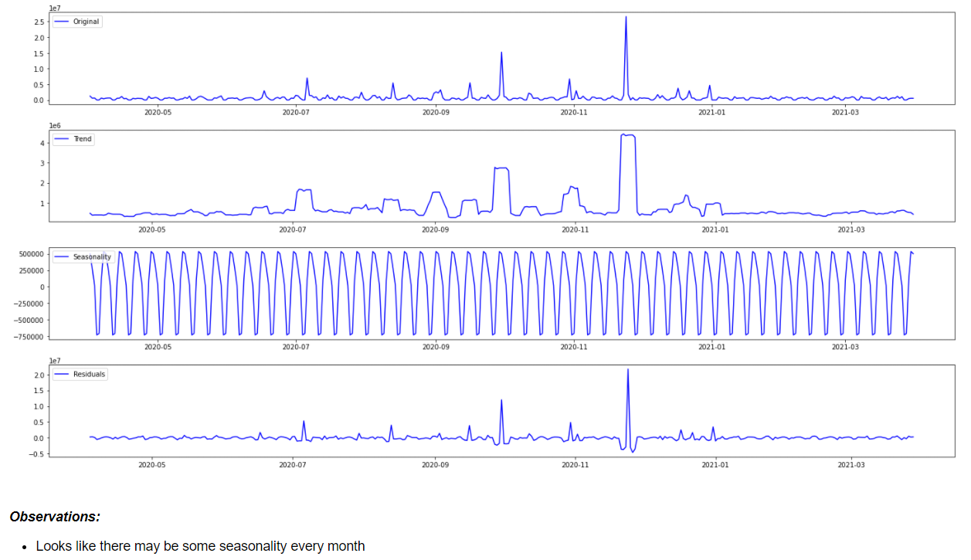
Task: Click the 1e6 scale label above the Trend plot
Action: click(56, 124)
